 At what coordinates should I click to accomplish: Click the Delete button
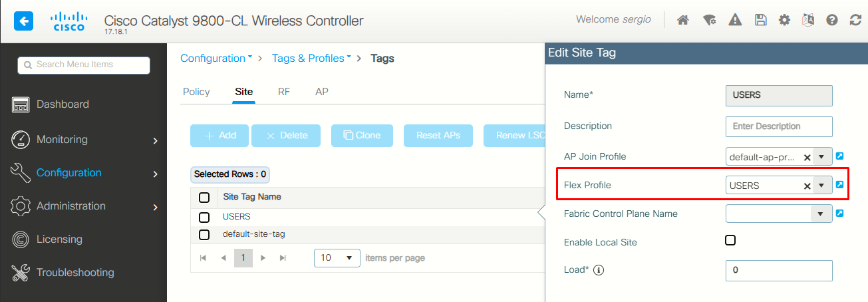[x=286, y=136]
